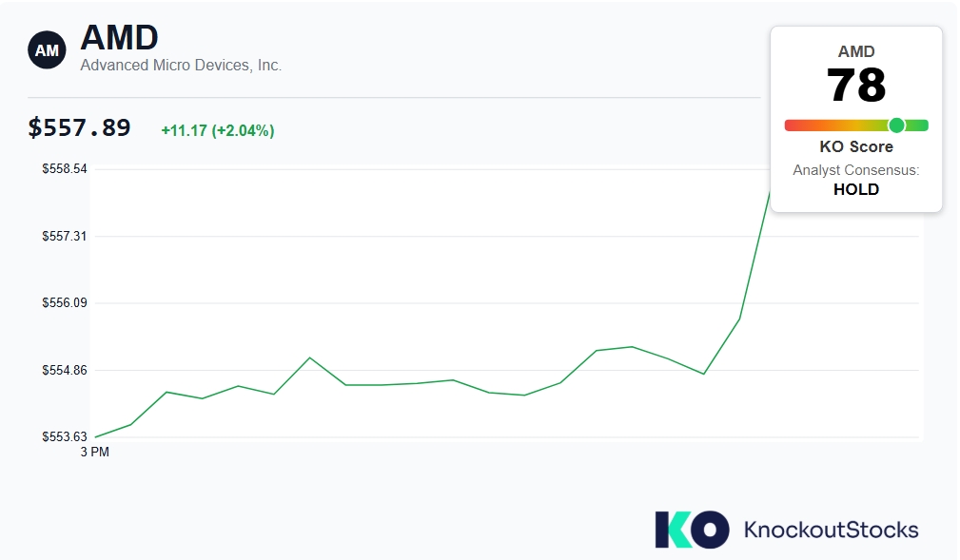Click the KO Score label
This screenshot has width=960, height=560.
[x=856, y=146]
